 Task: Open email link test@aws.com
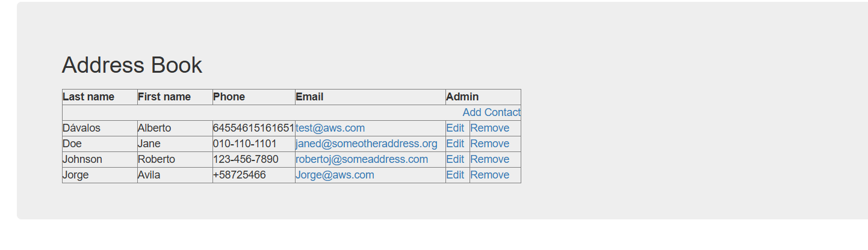(330, 128)
